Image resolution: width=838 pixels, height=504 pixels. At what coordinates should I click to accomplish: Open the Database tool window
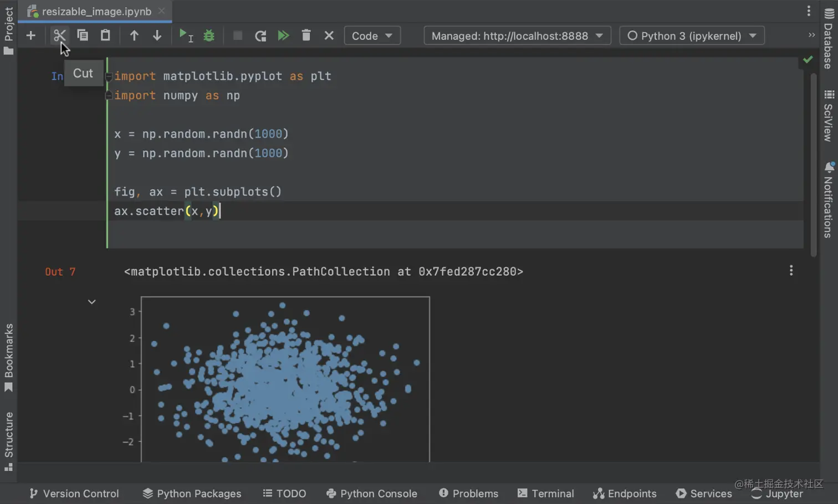click(x=829, y=39)
